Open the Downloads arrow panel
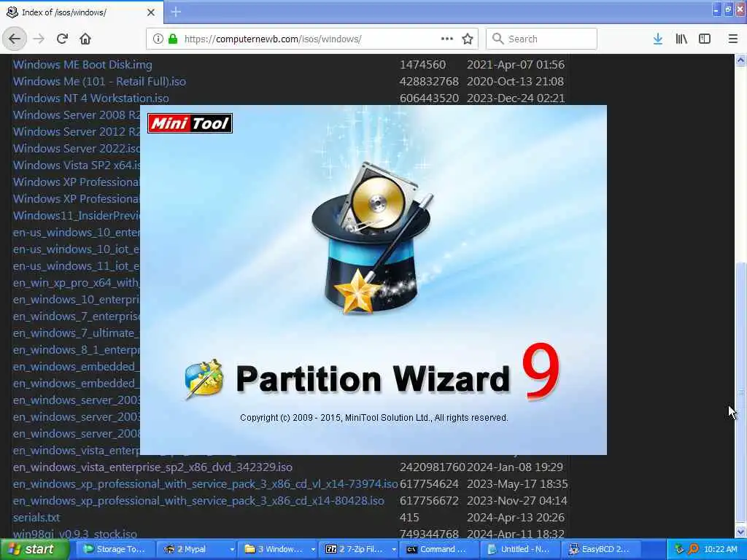This screenshot has height=560, width=747. [658, 39]
